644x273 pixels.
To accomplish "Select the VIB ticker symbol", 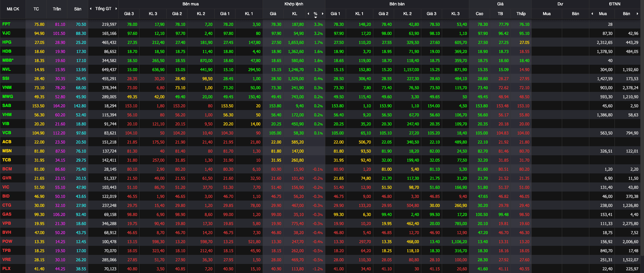I will tap(6, 124).
